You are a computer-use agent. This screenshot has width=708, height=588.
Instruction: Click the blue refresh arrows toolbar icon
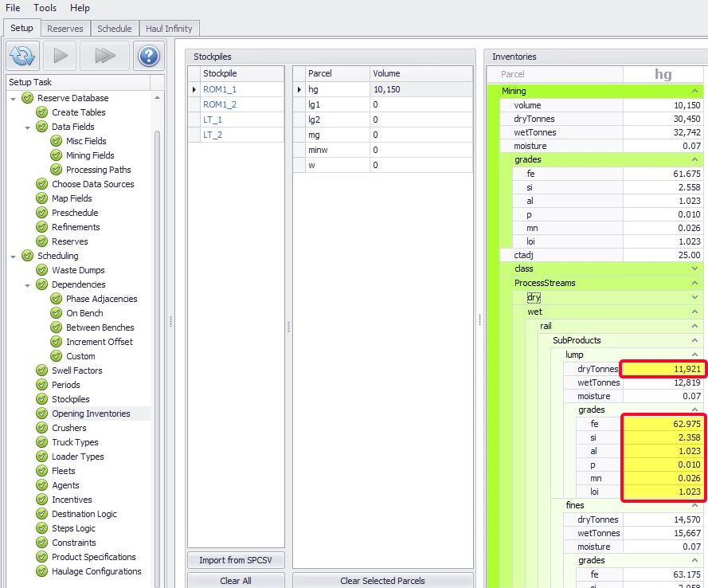[24, 56]
